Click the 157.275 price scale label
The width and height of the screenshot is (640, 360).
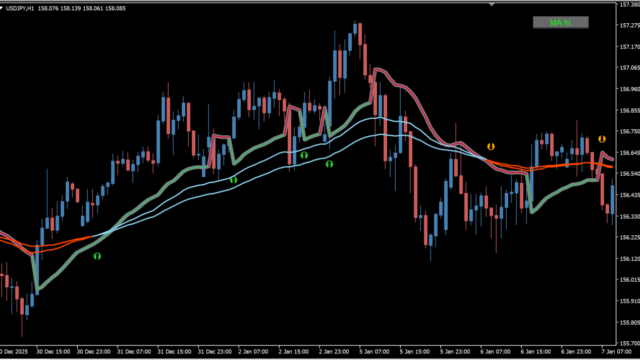[x=629, y=25]
